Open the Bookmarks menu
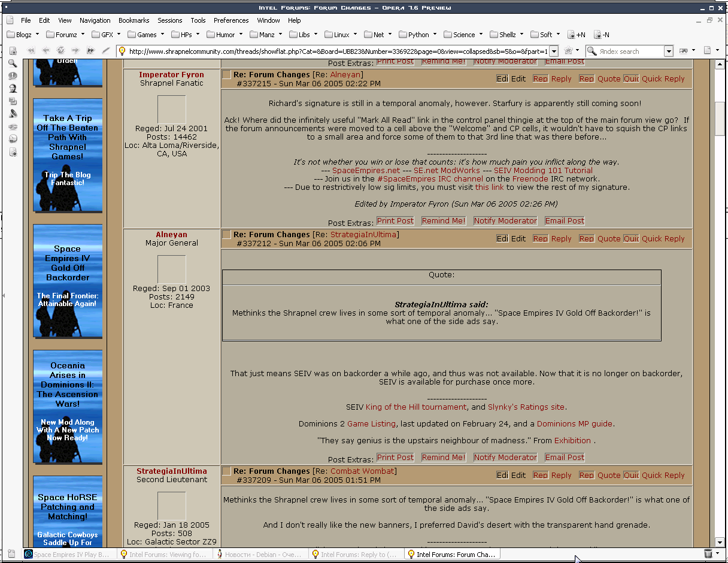The height and width of the screenshot is (563, 728). (x=134, y=20)
